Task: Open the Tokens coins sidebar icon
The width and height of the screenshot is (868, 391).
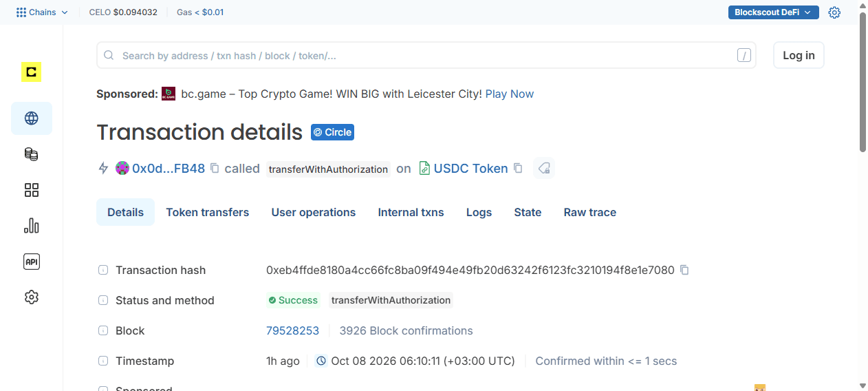Action: pyautogui.click(x=31, y=154)
